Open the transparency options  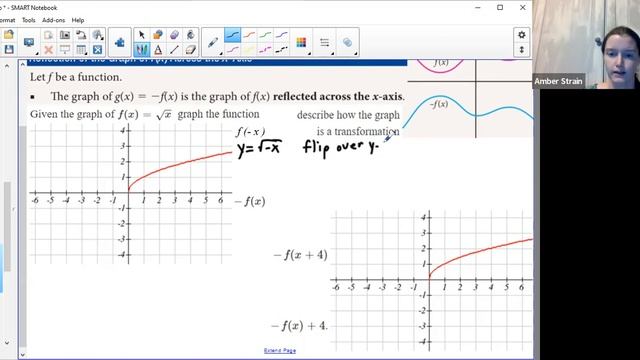(x=348, y=42)
